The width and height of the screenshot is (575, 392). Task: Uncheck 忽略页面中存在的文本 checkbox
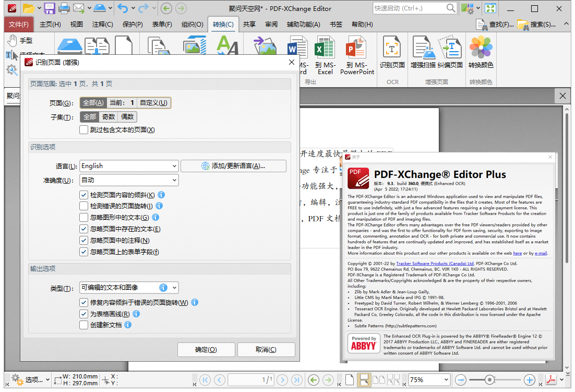point(83,229)
